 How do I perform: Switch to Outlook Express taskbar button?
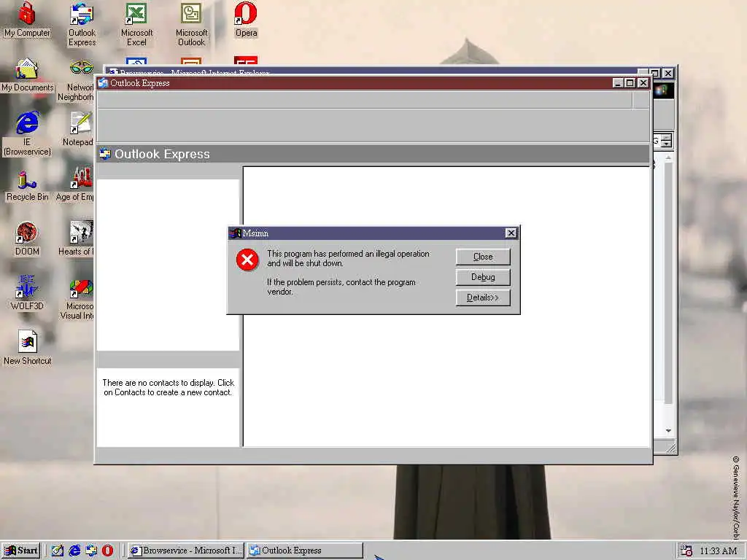coord(304,551)
